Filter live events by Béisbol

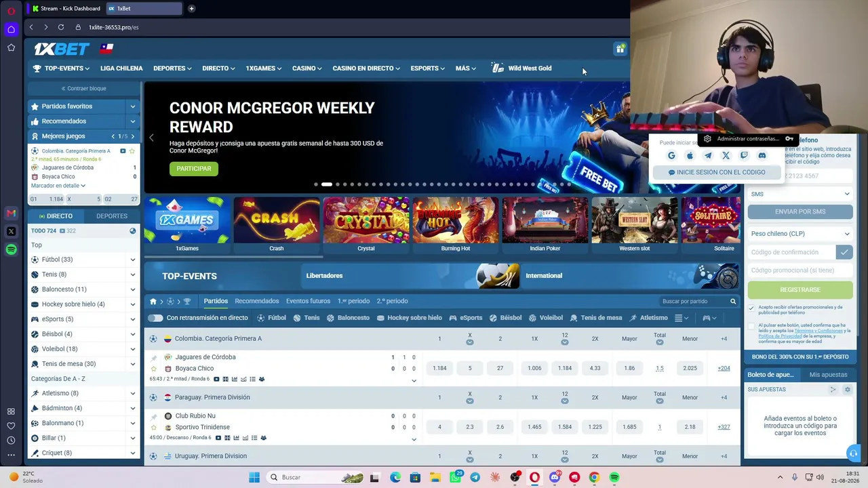506,318
